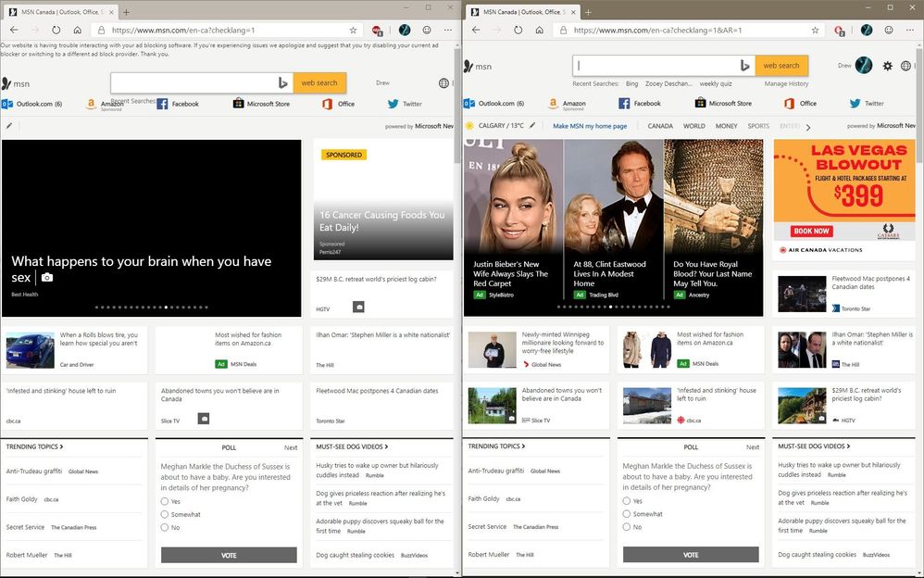Open the Outlook.com (6) shortcut in the left window
The image size is (924, 578).
(32, 104)
